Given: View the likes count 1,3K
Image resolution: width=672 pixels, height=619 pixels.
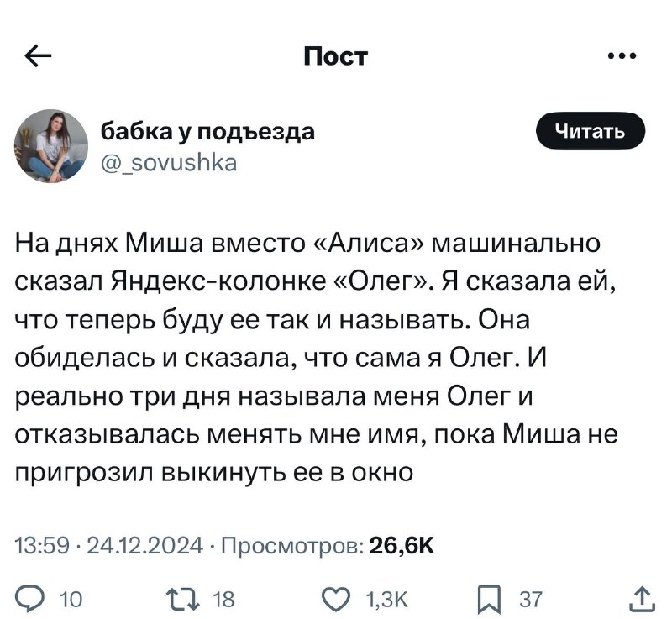Looking at the screenshot, I should tap(387, 600).
